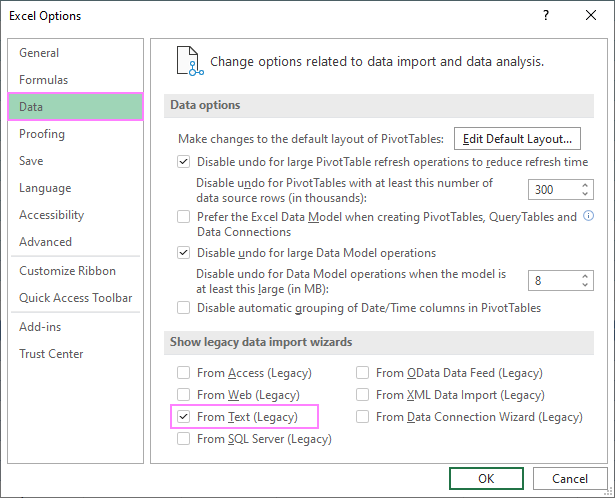
Task: Open the Trust Center category
Action: [x=75, y=354]
